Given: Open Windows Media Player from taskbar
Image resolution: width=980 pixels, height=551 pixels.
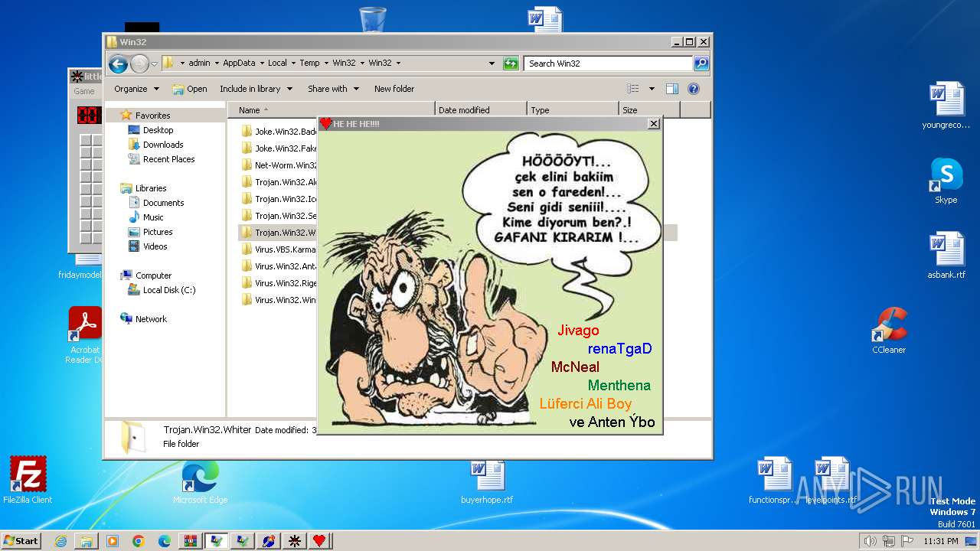Looking at the screenshot, I should [x=113, y=541].
